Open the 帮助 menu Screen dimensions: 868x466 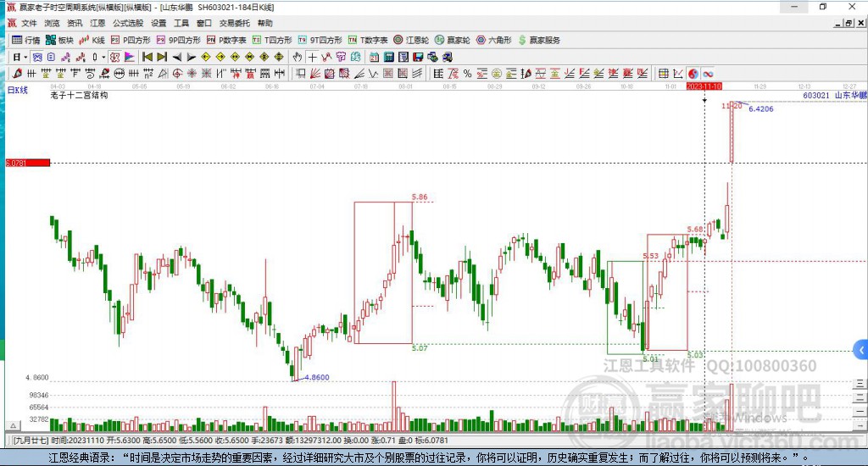[265, 23]
